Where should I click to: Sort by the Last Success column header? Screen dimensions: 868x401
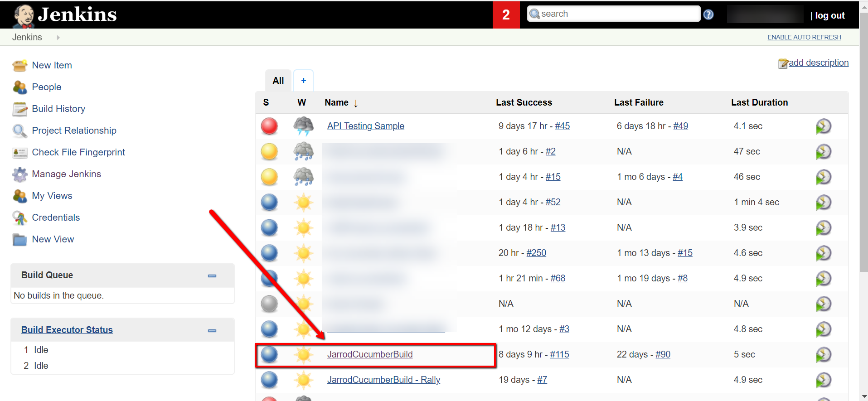[524, 102]
